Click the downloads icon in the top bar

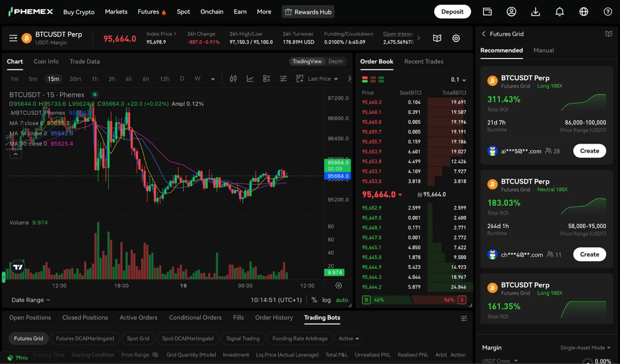click(535, 11)
